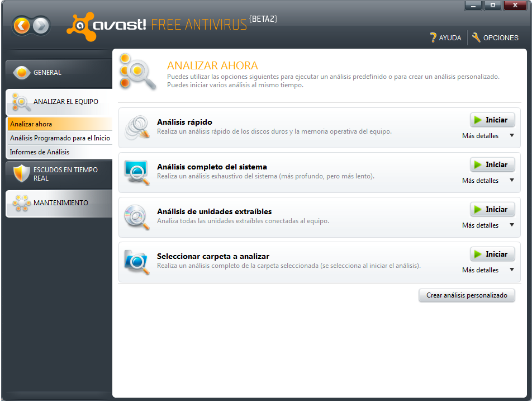Click the grey forward arrow button
This screenshot has height=401, width=532.
[41, 26]
